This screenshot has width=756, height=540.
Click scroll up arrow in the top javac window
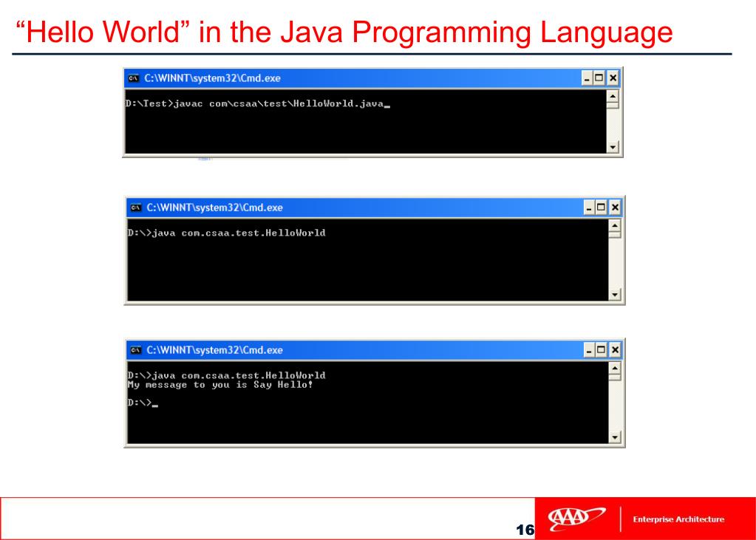click(x=613, y=97)
